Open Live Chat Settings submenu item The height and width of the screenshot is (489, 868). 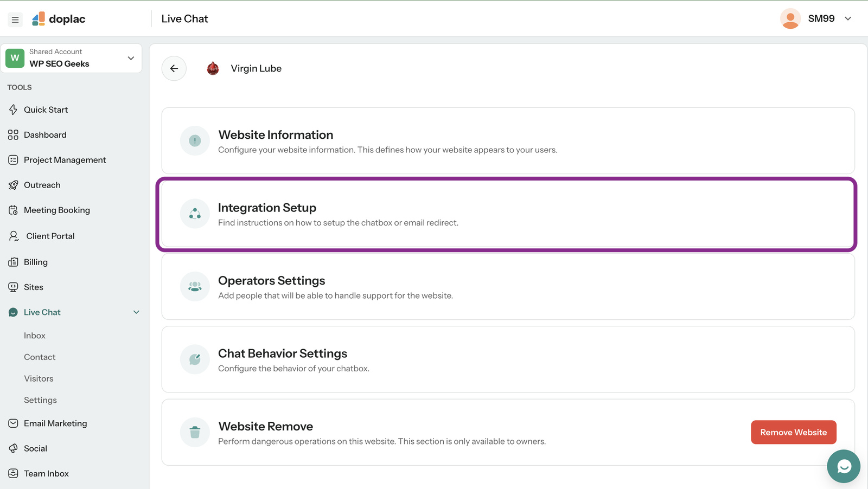[40, 400]
